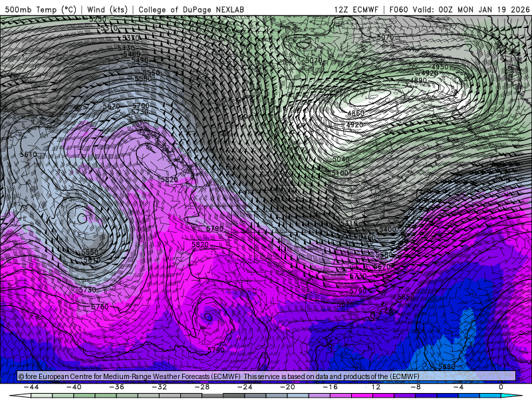Click the -28 color scale label
This screenshot has width=532, height=399.
coord(202,387)
